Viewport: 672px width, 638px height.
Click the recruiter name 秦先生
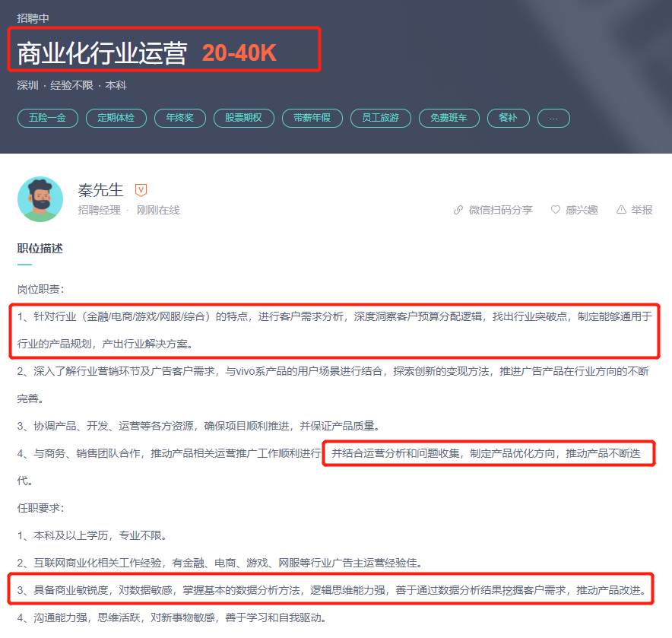click(x=100, y=190)
